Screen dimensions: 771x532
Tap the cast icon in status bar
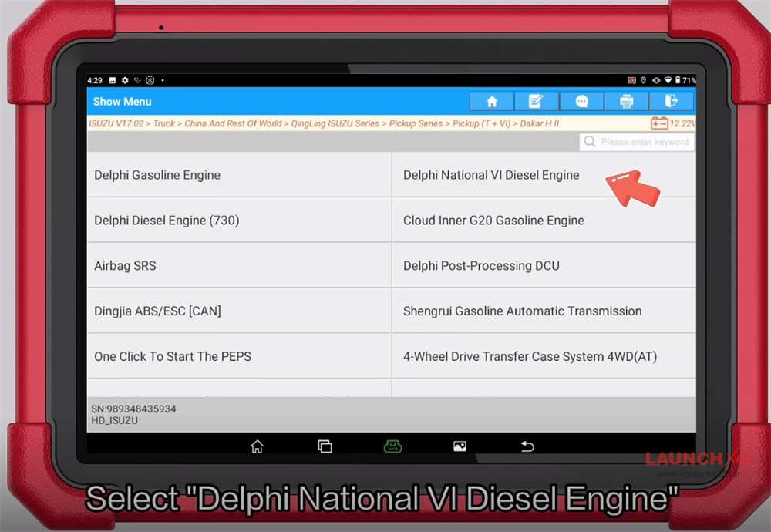pos(632,80)
